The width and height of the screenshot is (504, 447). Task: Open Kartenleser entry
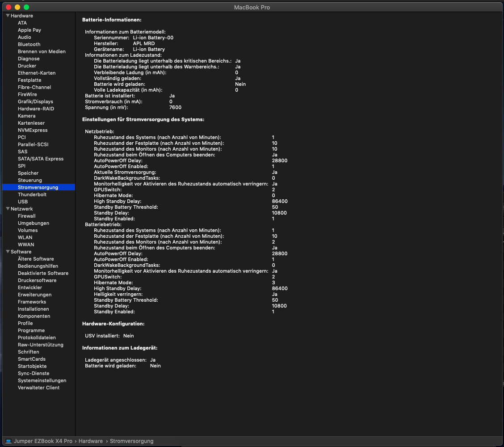click(31, 123)
